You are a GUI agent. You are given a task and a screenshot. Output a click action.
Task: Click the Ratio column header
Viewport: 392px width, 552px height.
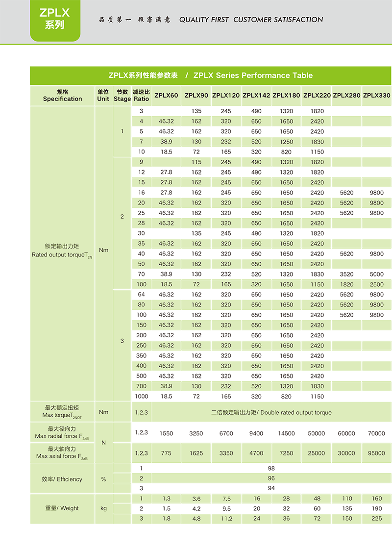141,96
